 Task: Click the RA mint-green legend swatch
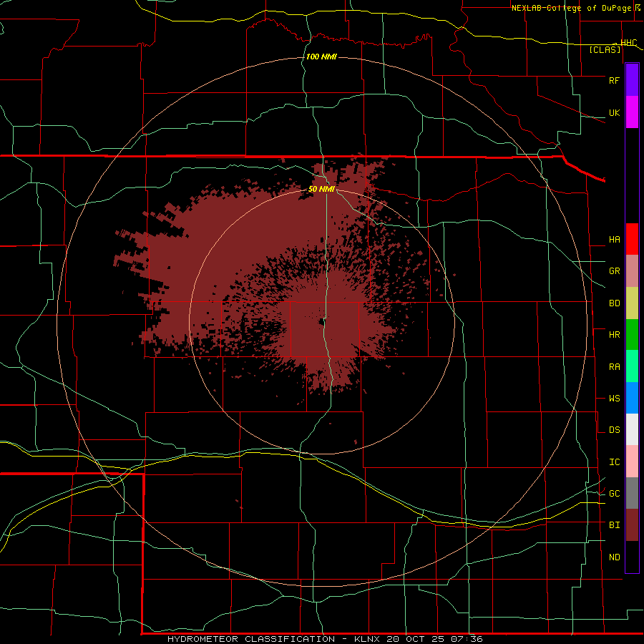(x=632, y=366)
